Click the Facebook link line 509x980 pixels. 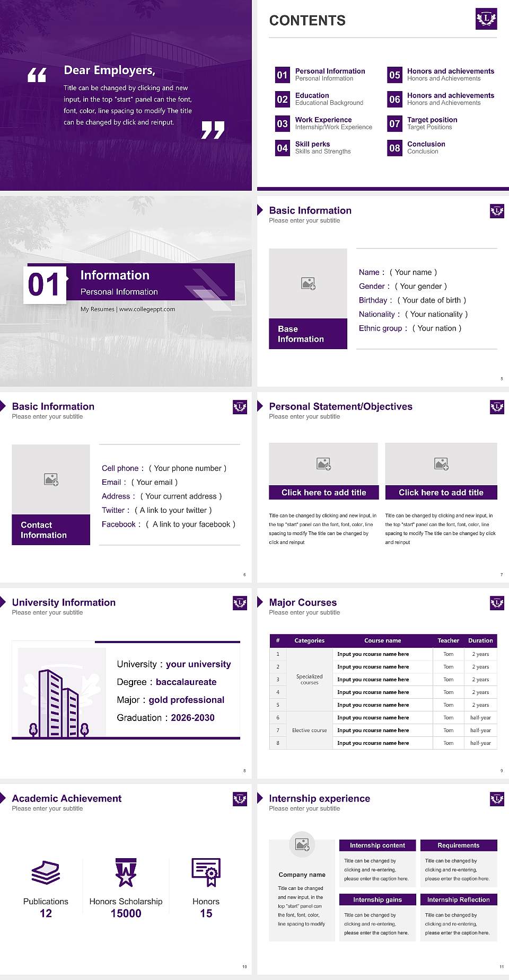click(x=169, y=524)
